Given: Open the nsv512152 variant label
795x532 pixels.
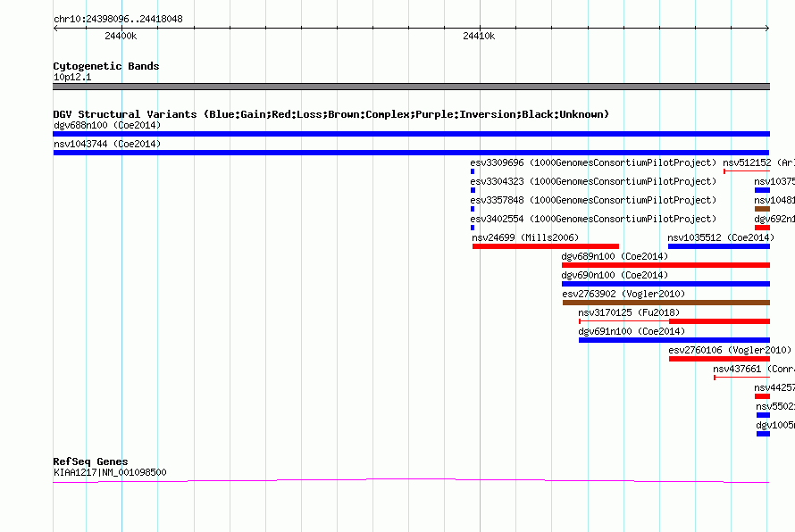Looking at the screenshot, I should point(758,162).
